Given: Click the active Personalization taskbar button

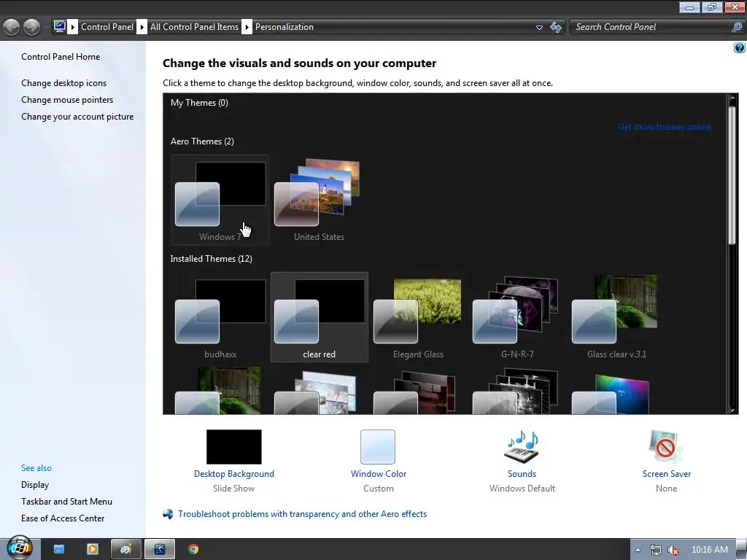Looking at the screenshot, I should 160,549.
